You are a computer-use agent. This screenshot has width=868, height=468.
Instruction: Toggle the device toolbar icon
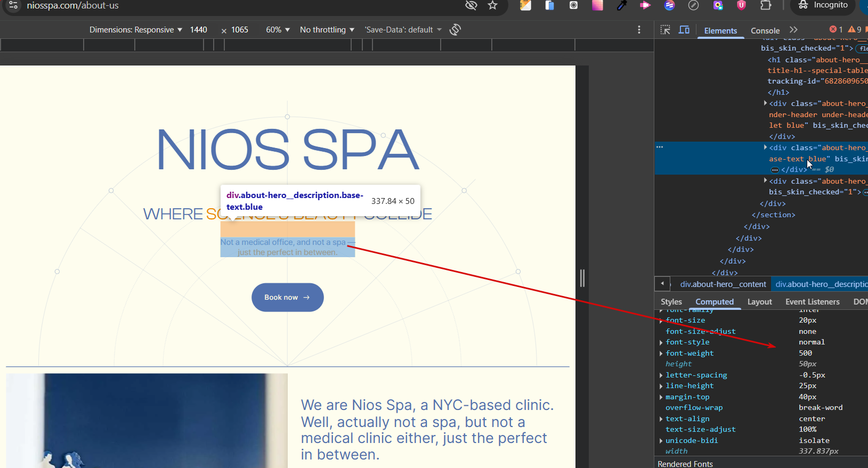point(684,30)
